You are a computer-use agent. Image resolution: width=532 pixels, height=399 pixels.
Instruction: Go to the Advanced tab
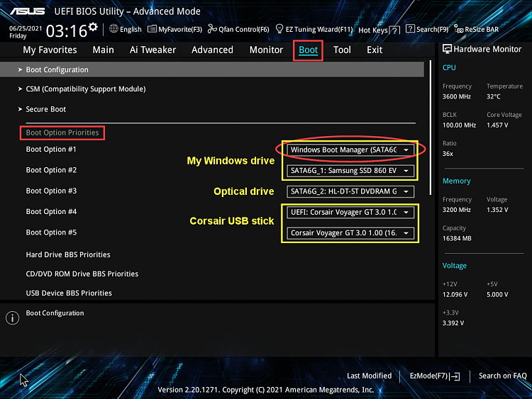click(212, 50)
